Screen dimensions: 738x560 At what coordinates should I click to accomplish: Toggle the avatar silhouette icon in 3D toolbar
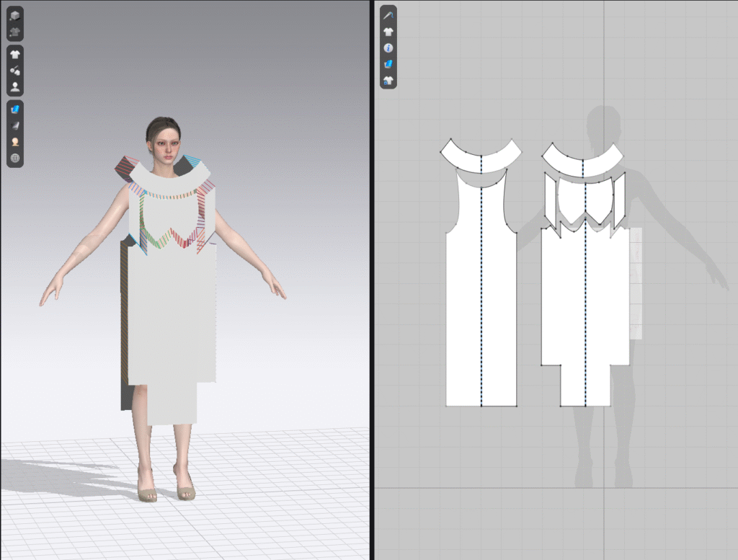tap(15, 87)
